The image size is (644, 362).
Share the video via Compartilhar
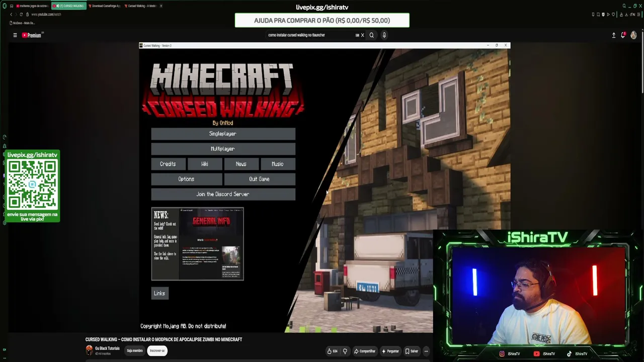point(365,351)
